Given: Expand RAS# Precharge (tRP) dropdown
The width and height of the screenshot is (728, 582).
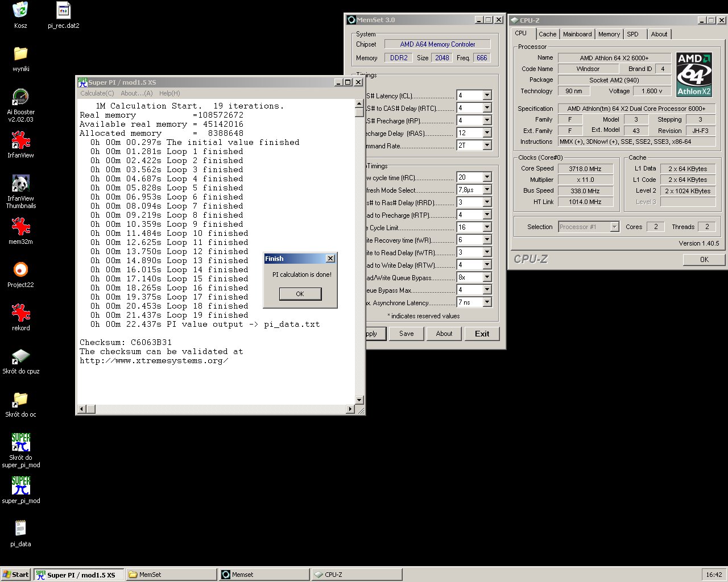Looking at the screenshot, I should pos(487,120).
